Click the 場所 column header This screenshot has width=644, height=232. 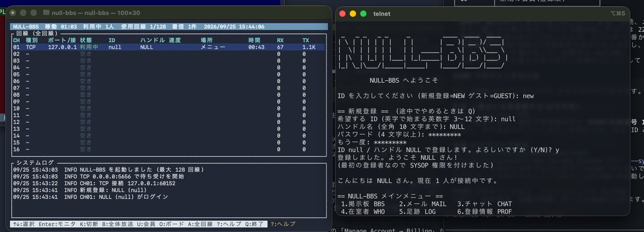pyautogui.click(x=207, y=40)
